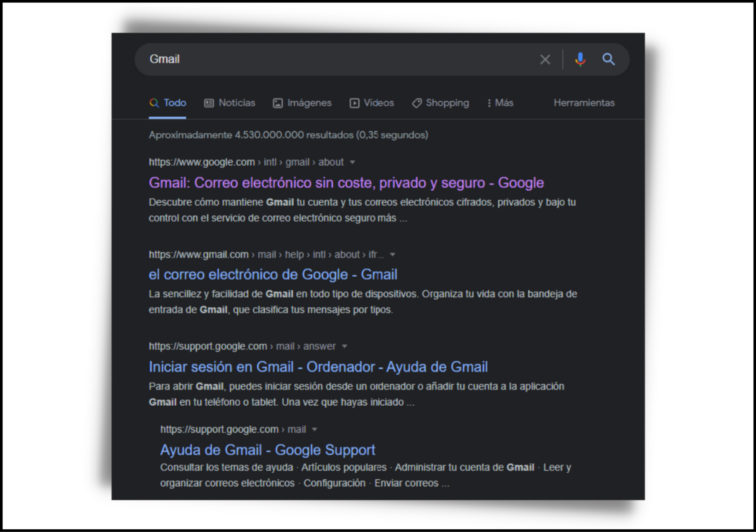Click the https://www.gmail.com › mail › help URL

tap(266, 255)
